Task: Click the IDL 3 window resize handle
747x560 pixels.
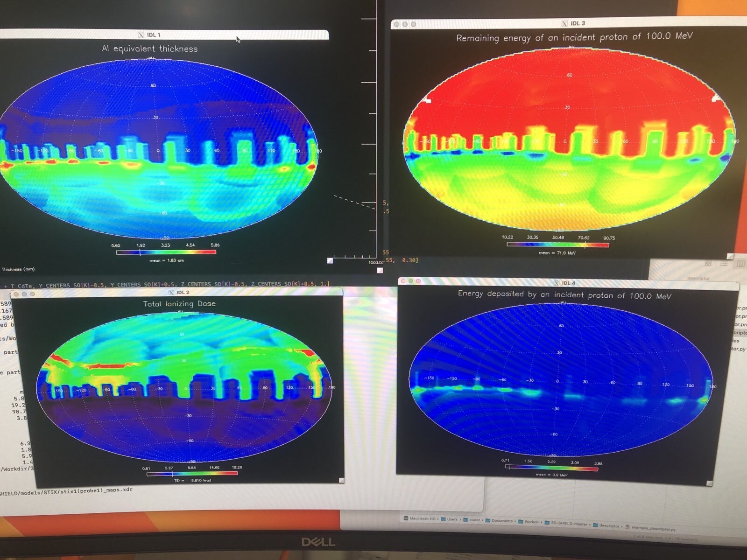Action: [x=730, y=256]
